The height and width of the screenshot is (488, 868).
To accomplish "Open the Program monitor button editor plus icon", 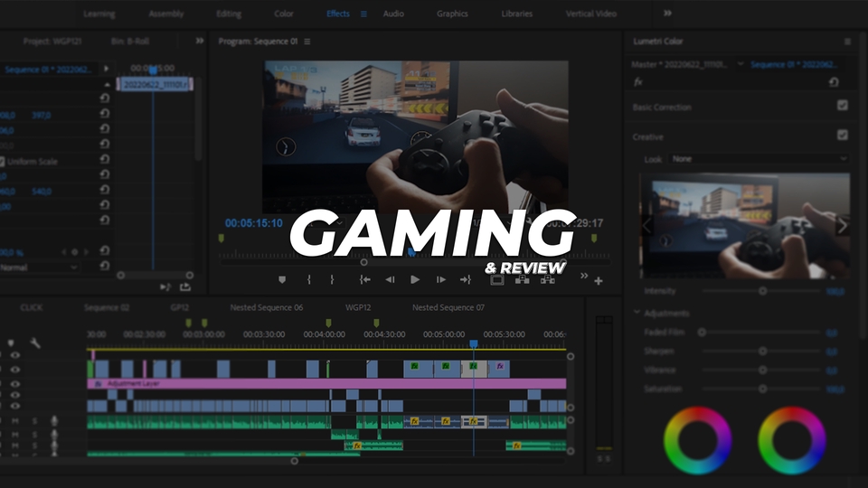I will click(599, 281).
